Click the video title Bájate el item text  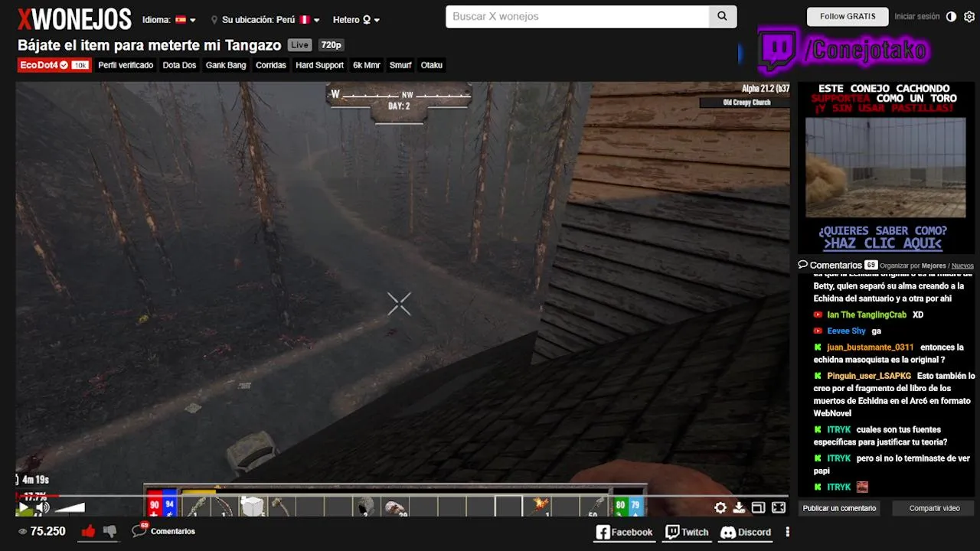point(149,45)
